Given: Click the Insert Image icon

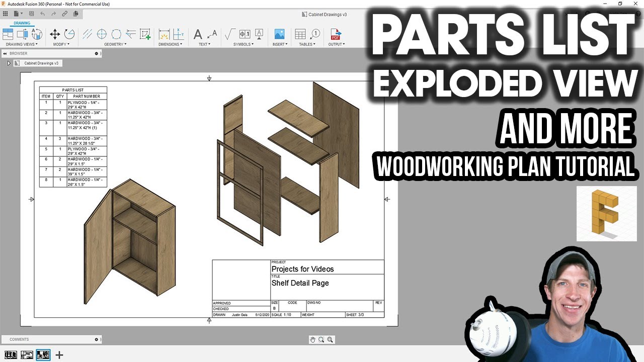Looking at the screenshot, I should pyautogui.click(x=279, y=34).
